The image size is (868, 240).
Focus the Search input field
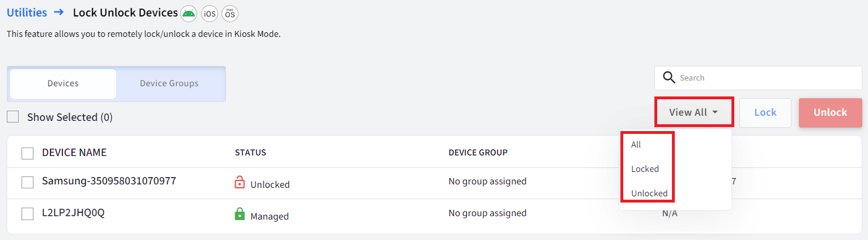(x=758, y=78)
